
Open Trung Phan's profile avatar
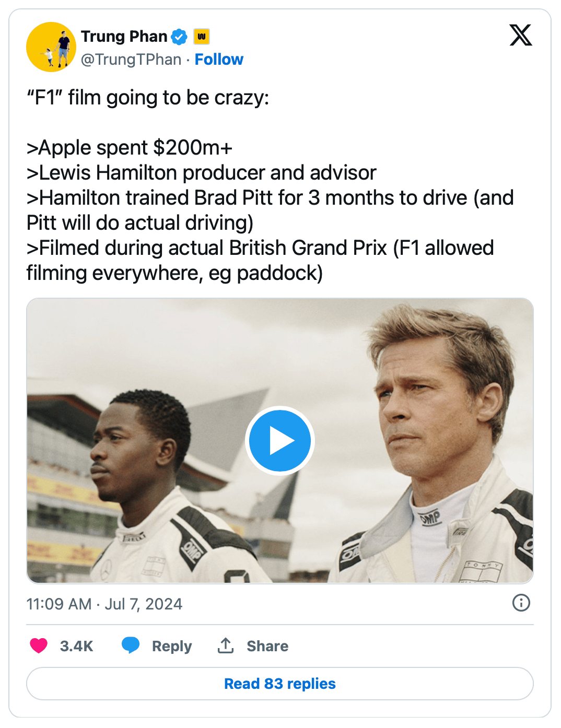pyautogui.click(x=51, y=47)
